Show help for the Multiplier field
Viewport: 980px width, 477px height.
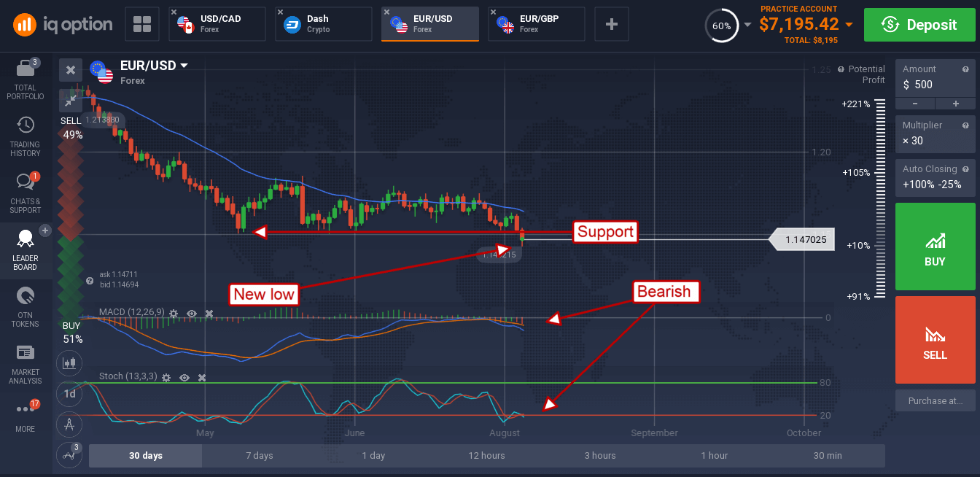965,125
